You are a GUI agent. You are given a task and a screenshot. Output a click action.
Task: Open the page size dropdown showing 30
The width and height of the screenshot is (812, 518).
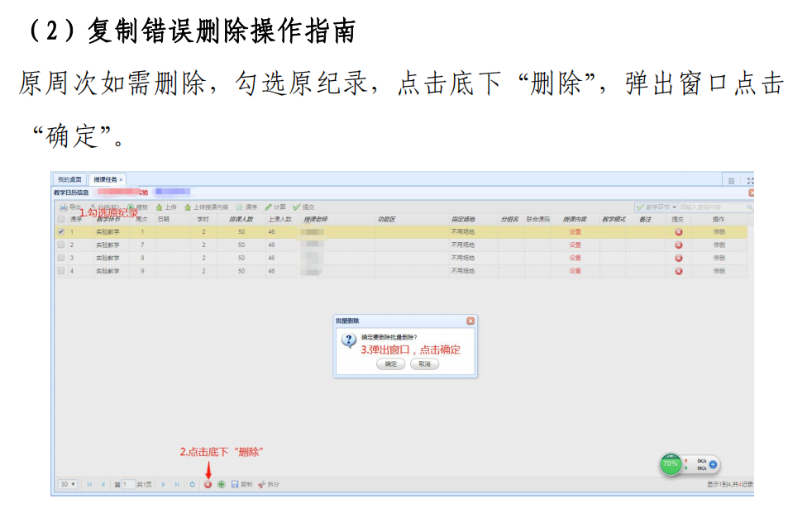pyautogui.click(x=68, y=484)
